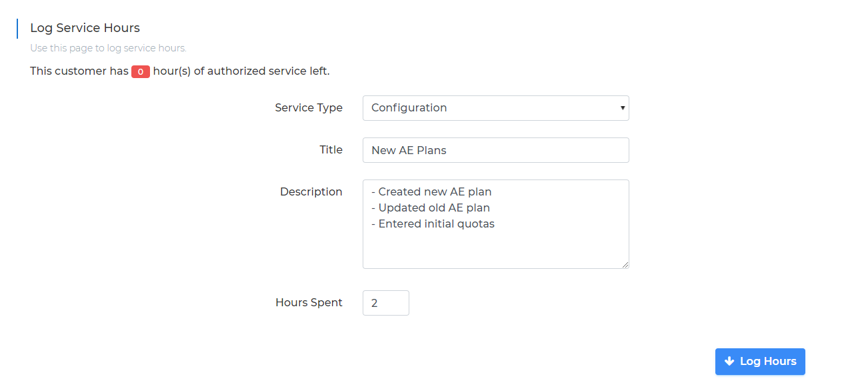Screen dimensions: 868x389
Task: Open the Service Type dropdown showing Configuration
Action: click(x=495, y=108)
